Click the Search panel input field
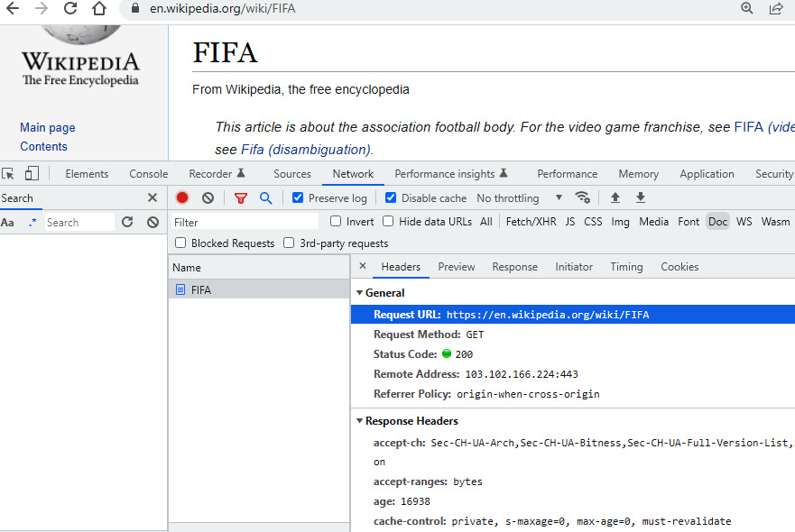The width and height of the screenshot is (795, 532). (x=79, y=222)
